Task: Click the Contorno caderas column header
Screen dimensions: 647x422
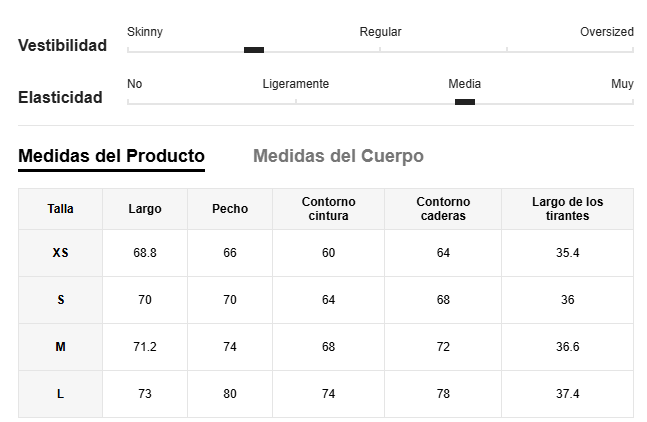Action: click(x=443, y=209)
